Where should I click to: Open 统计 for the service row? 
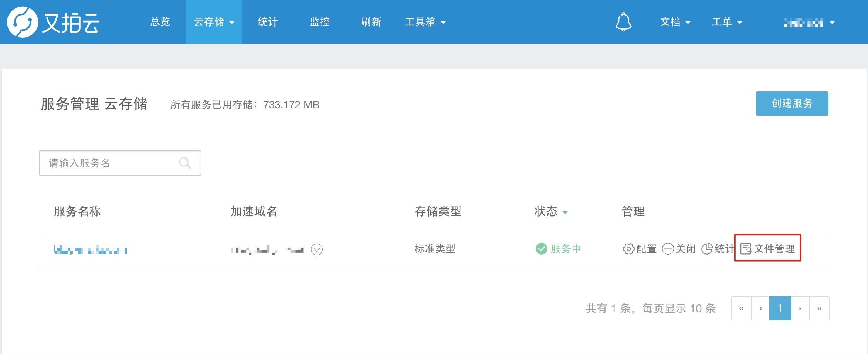718,249
